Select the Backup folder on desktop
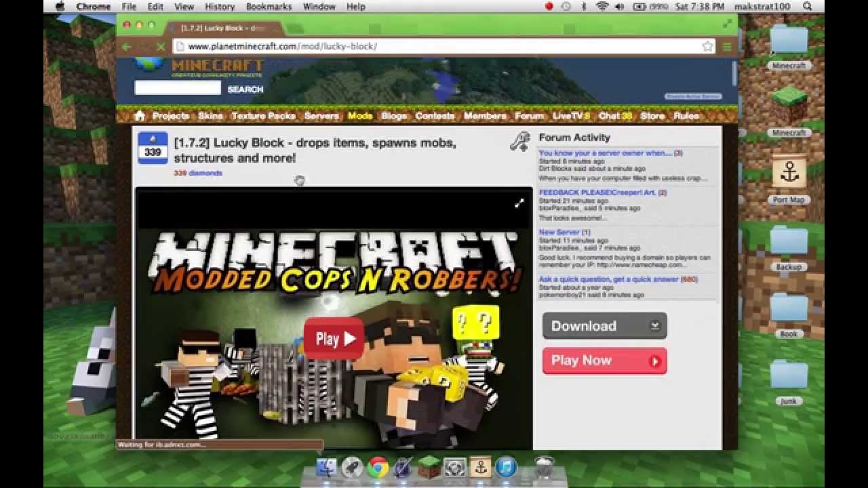This screenshot has width=868, height=488. [x=789, y=247]
